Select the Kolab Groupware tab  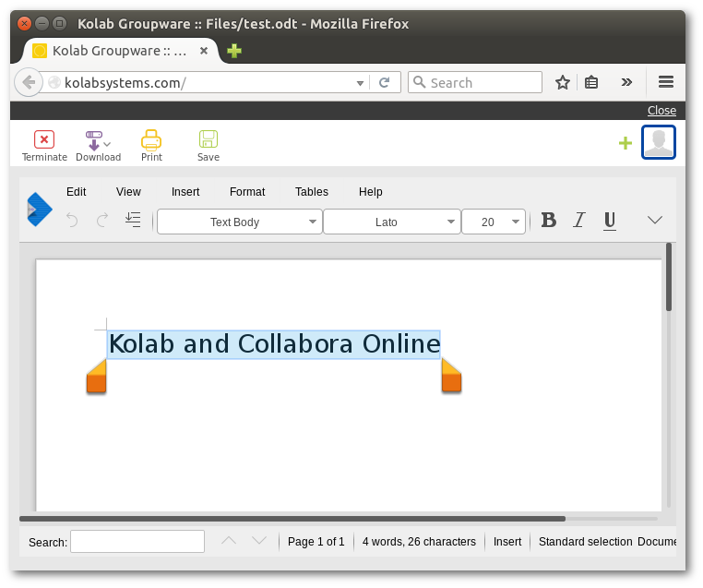[x=120, y=51]
